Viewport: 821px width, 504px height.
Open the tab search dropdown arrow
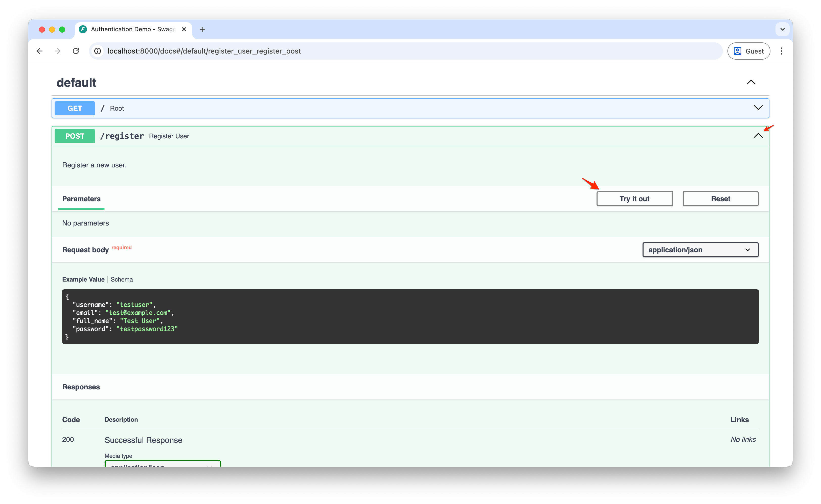coord(782,29)
